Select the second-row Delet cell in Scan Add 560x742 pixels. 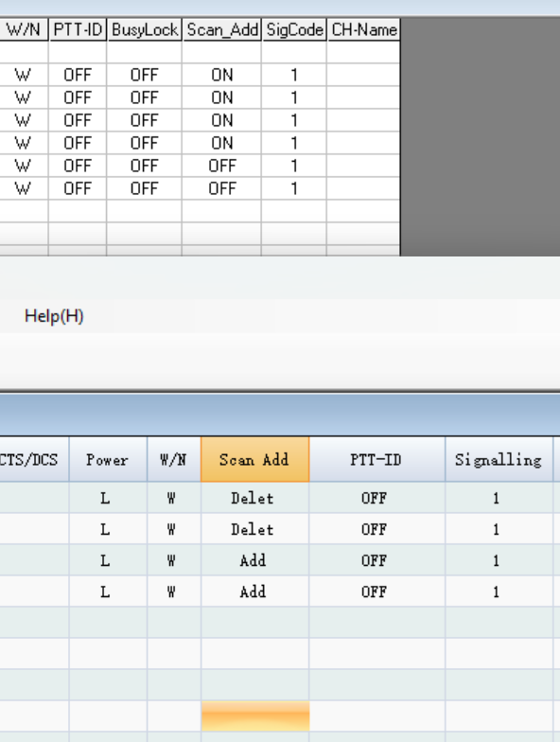[255, 529]
